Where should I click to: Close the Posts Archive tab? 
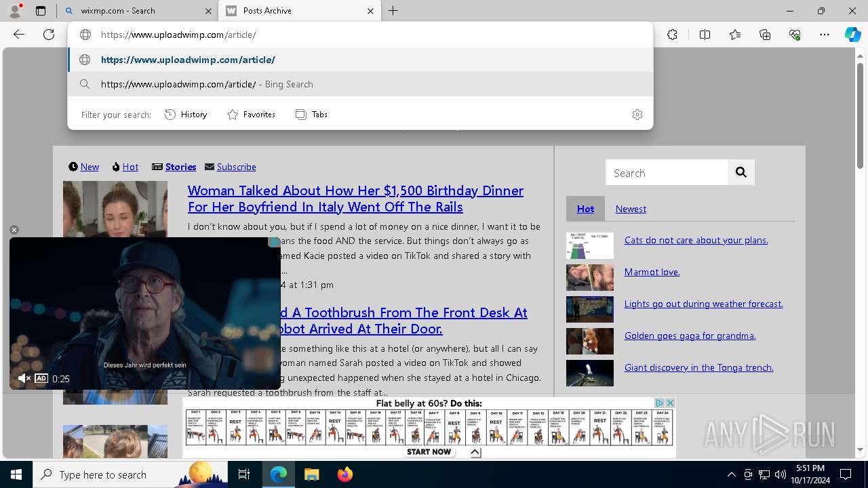(370, 11)
